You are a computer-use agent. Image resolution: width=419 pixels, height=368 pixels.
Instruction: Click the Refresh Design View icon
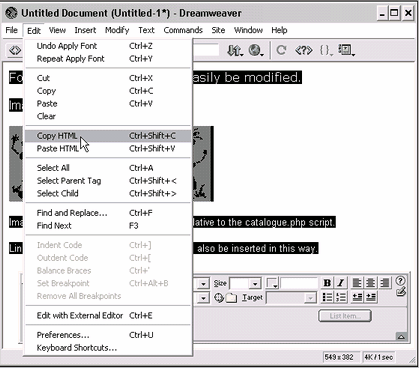(281, 50)
